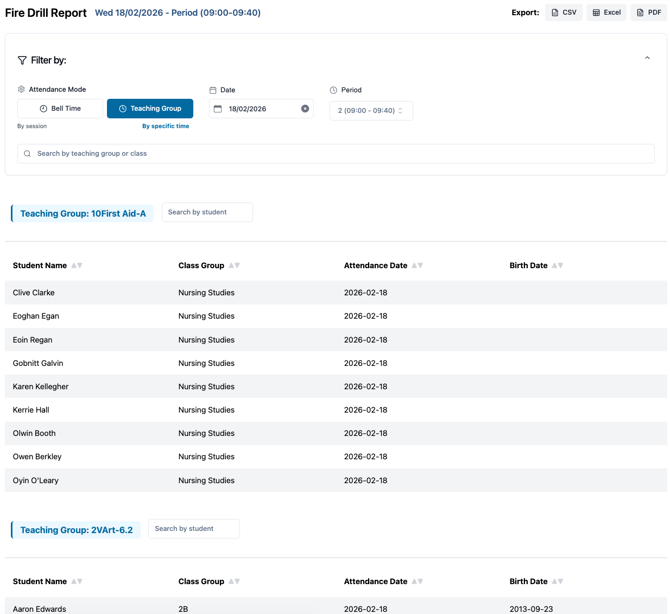This screenshot has width=670, height=614.
Task: Sort first table by Birth Date
Action: (558, 266)
